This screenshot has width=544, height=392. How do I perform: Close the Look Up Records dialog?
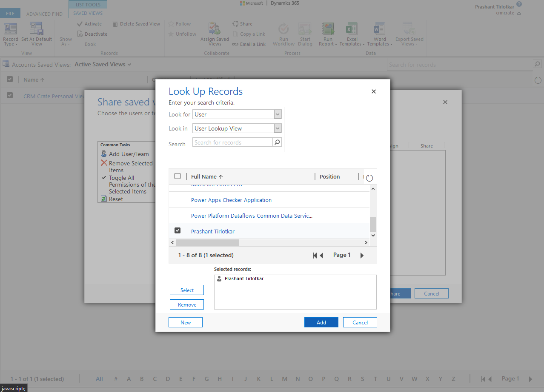pos(374,91)
